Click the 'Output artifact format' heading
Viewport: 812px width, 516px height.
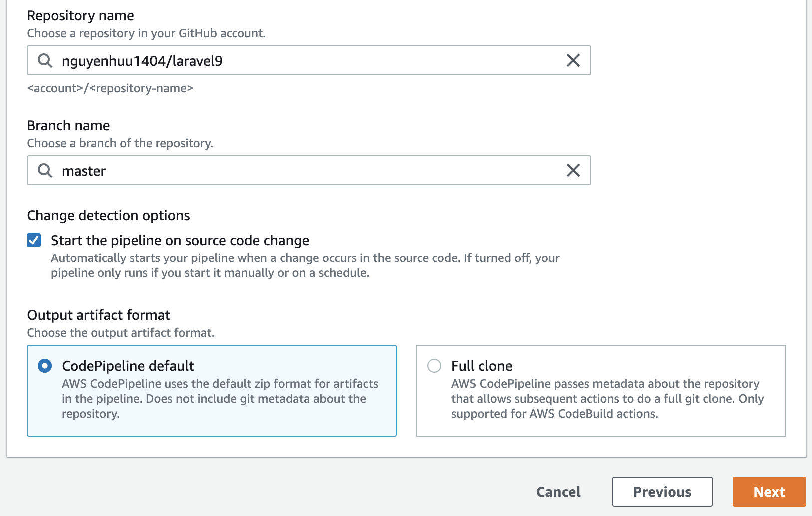coord(99,315)
